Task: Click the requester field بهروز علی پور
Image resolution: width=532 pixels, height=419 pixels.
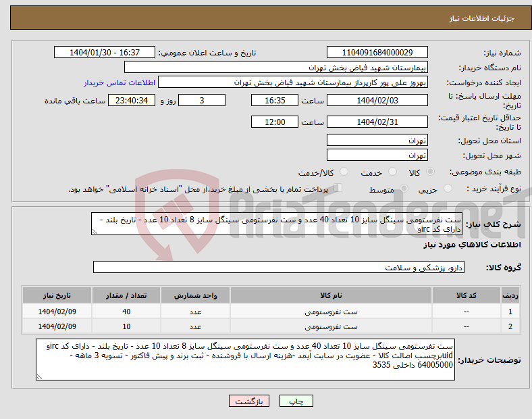Action: (x=293, y=82)
